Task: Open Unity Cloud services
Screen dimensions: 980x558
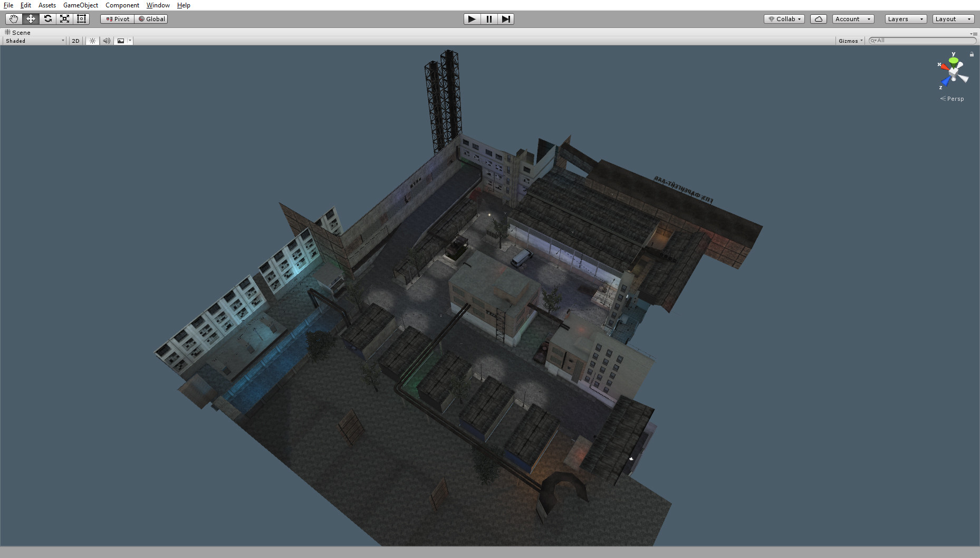Action: tap(818, 18)
